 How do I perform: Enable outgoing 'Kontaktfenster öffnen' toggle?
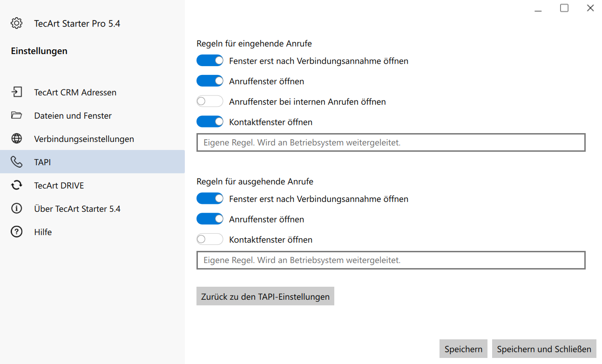tap(210, 240)
